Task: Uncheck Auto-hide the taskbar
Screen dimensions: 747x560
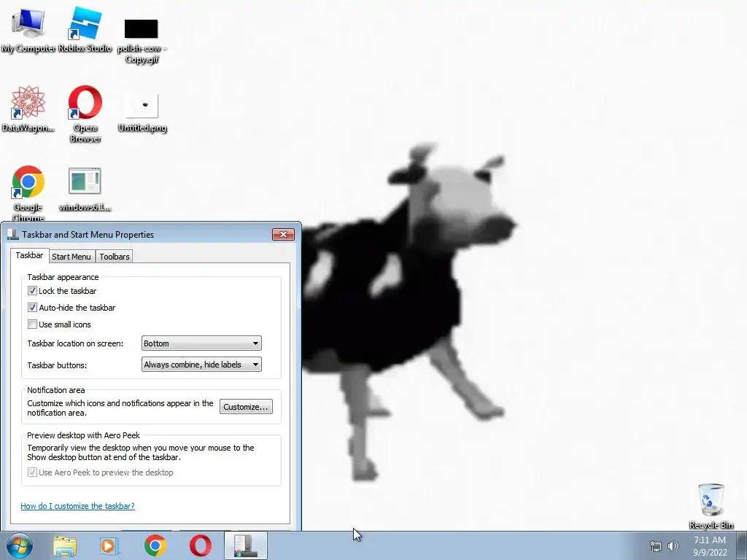Action: (x=32, y=308)
